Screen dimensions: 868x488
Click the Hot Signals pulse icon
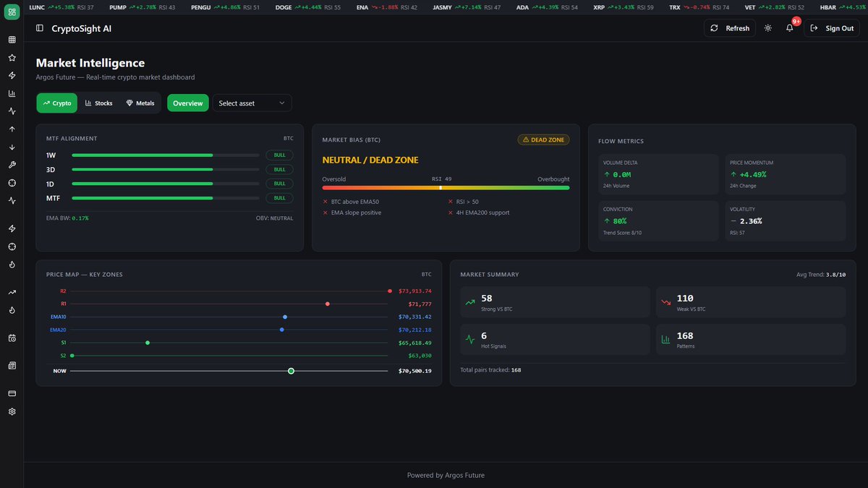[470, 339]
